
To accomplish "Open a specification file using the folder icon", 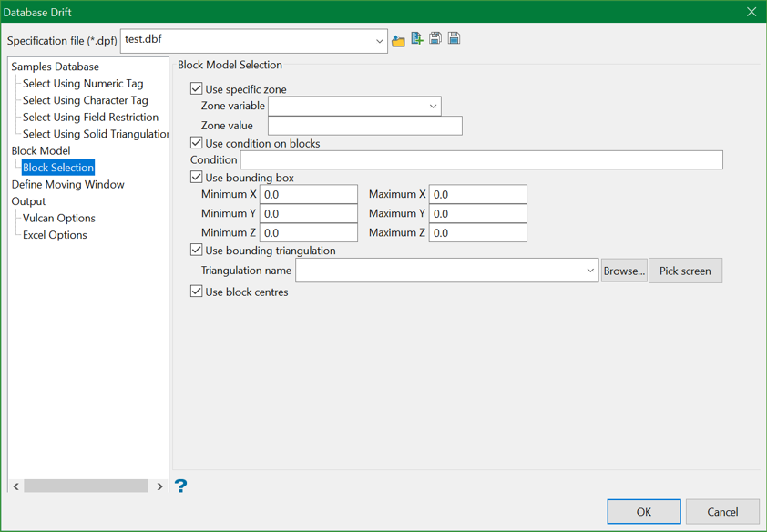I will coord(398,39).
